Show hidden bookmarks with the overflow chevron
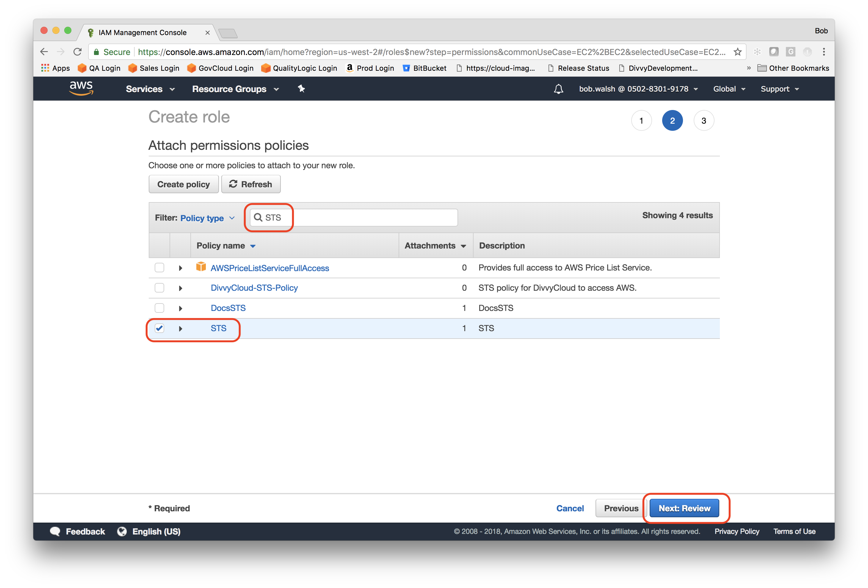Viewport: 868px width, 588px height. pyautogui.click(x=748, y=68)
